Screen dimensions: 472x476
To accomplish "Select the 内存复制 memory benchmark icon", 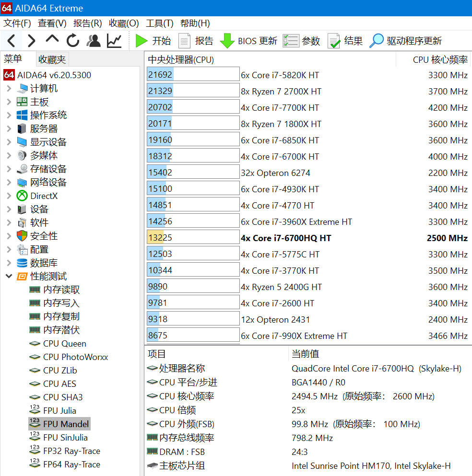I will [35, 316].
